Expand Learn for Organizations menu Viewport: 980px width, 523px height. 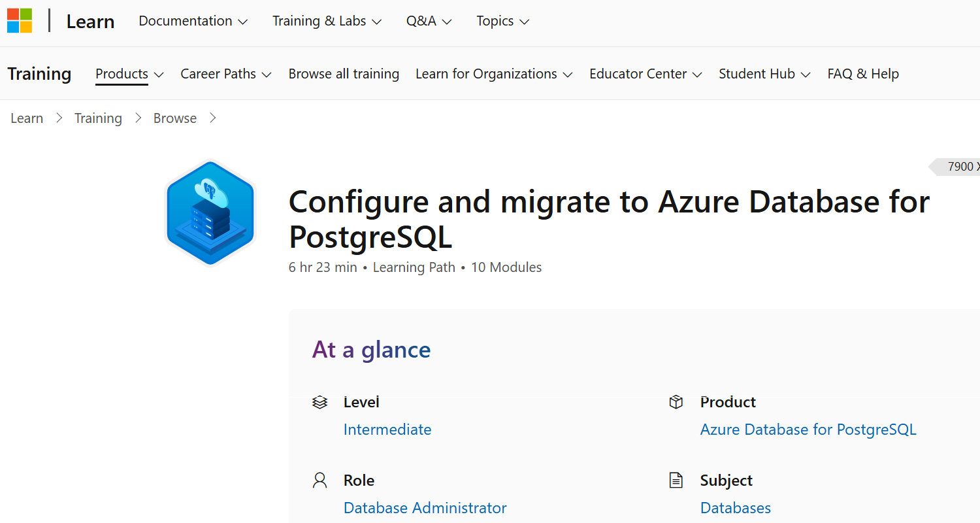click(x=494, y=74)
